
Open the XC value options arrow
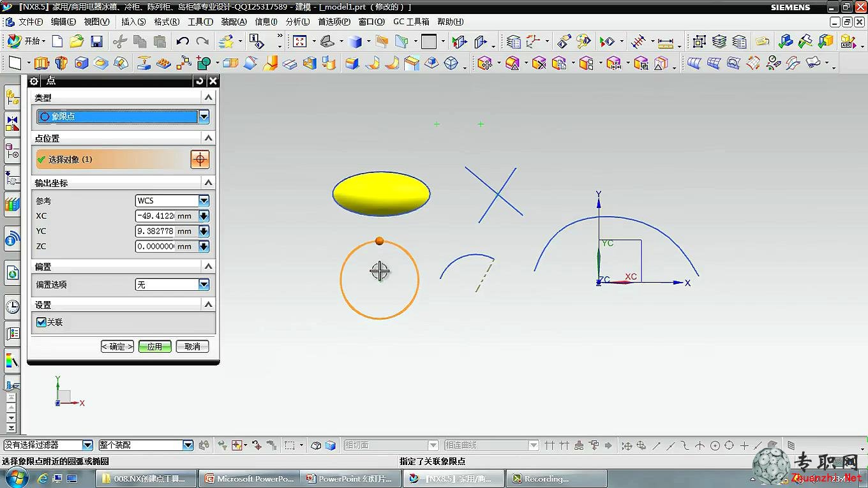point(204,216)
